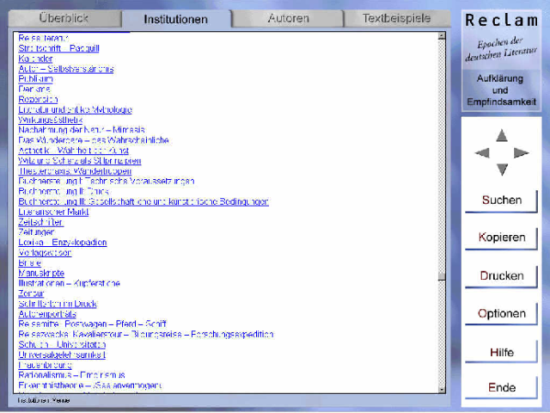Screen dimensions: 550x413
Task: Select the Textbeispiele tab
Action: click(396, 18)
